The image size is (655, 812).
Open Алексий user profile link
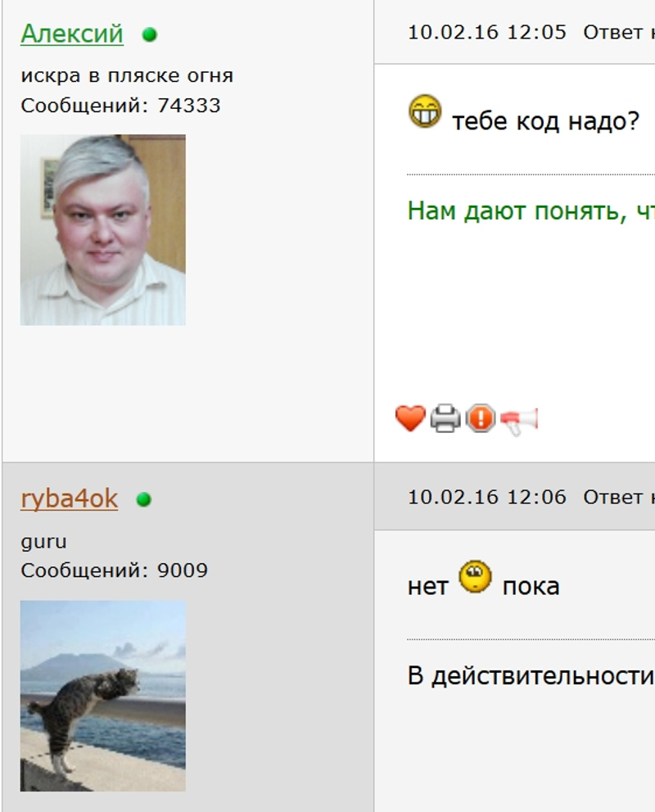(x=72, y=34)
